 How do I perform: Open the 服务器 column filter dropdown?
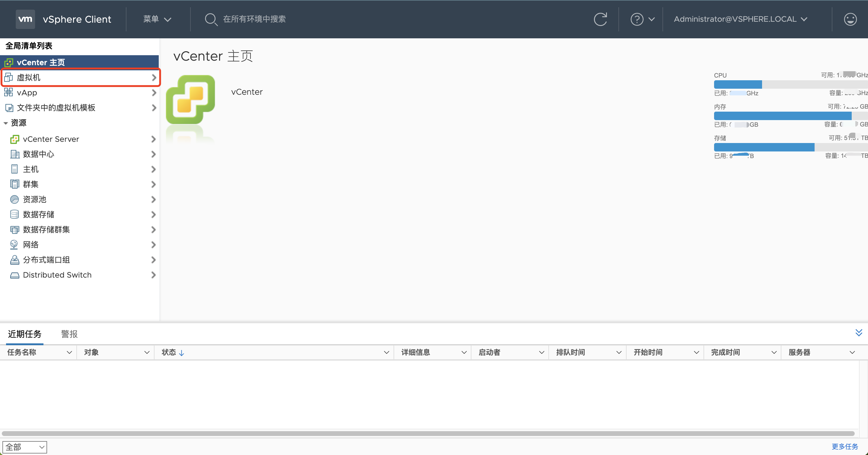852,352
